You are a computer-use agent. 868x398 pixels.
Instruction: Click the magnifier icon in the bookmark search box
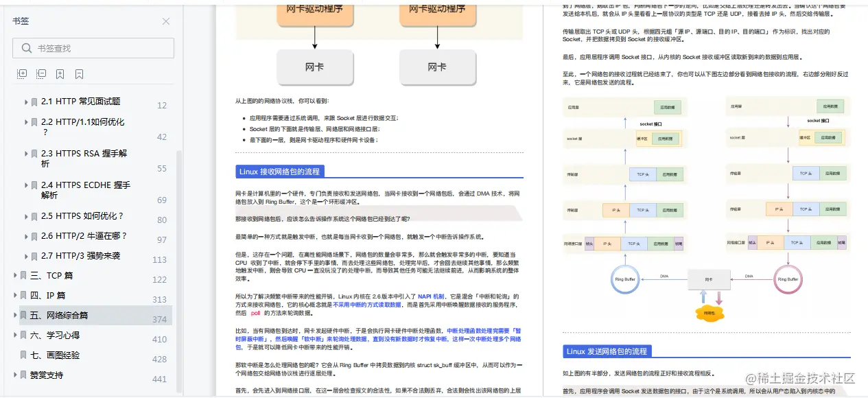[28, 49]
